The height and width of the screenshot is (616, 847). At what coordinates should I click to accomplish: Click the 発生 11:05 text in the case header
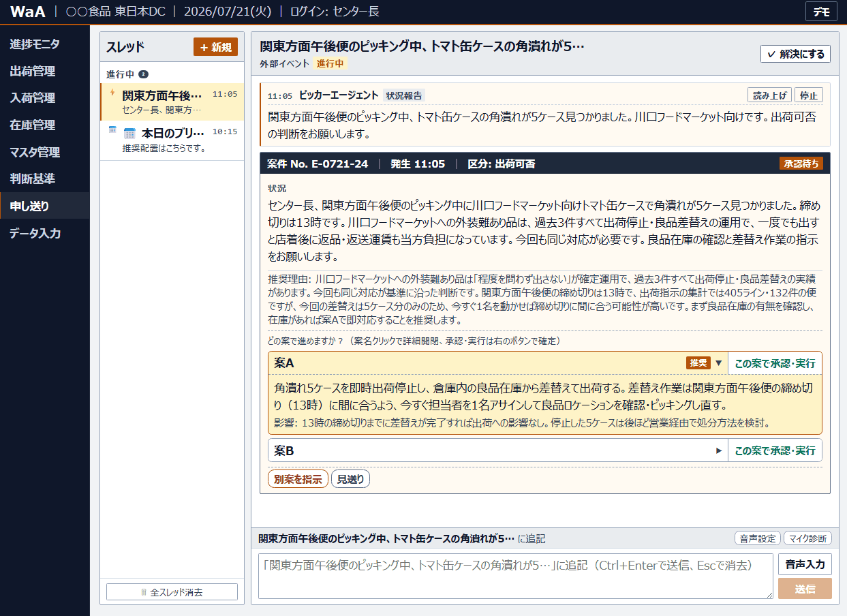coord(418,164)
